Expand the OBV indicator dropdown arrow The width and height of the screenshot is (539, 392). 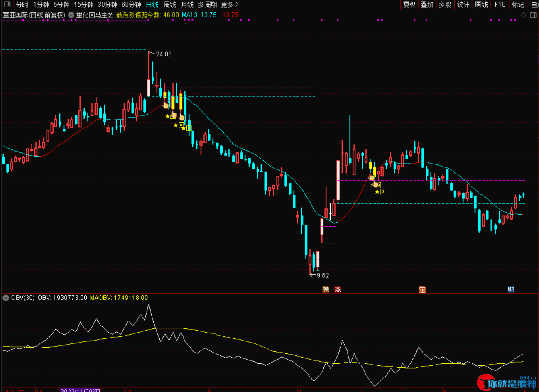click(x=6, y=298)
